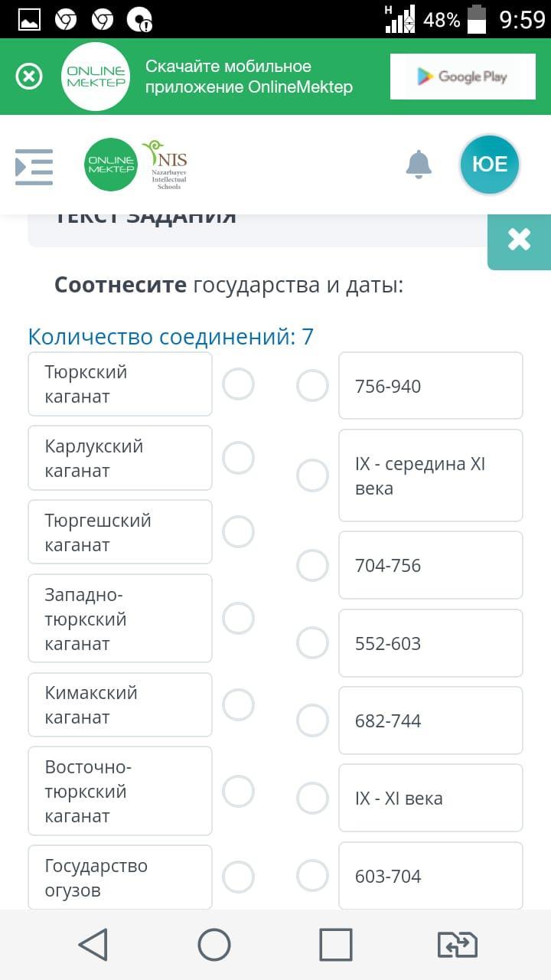Select the radio next to 756-940

312,386
